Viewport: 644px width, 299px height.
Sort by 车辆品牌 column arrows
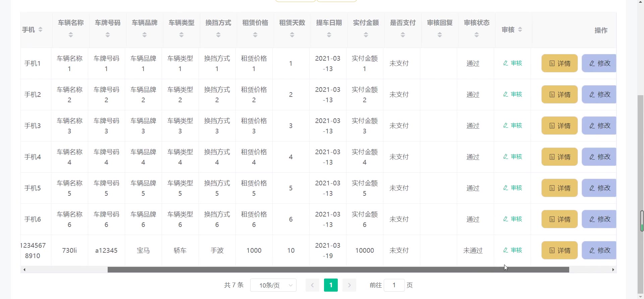pyautogui.click(x=145, y=35)
